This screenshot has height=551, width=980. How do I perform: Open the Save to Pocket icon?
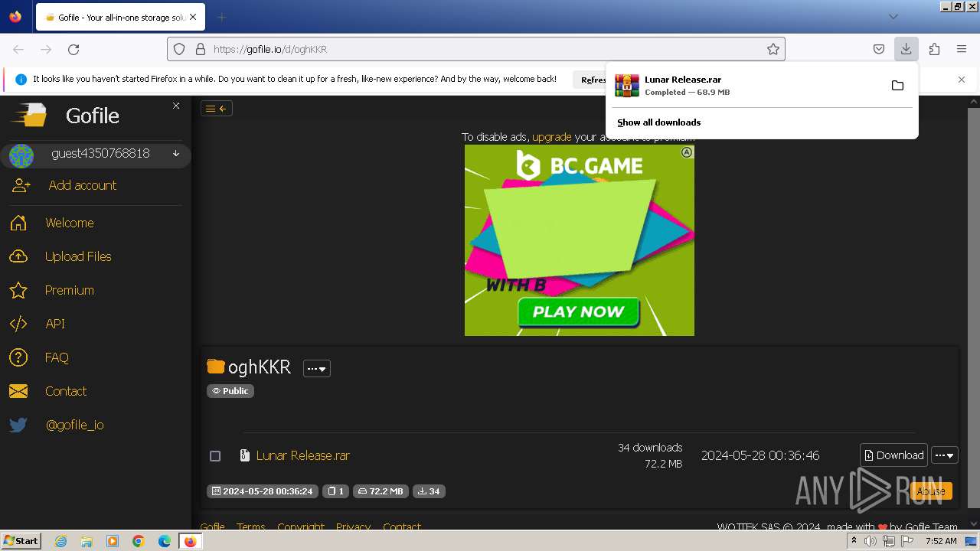879,49
